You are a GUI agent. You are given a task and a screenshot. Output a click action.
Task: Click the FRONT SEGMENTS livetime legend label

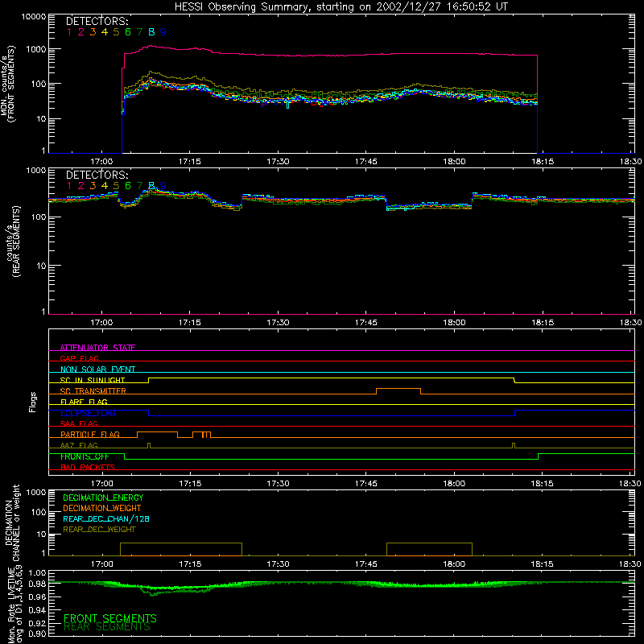(x=110, y=618)
